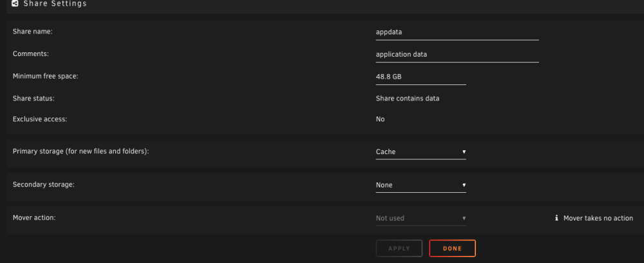Screen dimensions: 644x263
Task: Click the Done button
Action: click(x=452, y=248)
